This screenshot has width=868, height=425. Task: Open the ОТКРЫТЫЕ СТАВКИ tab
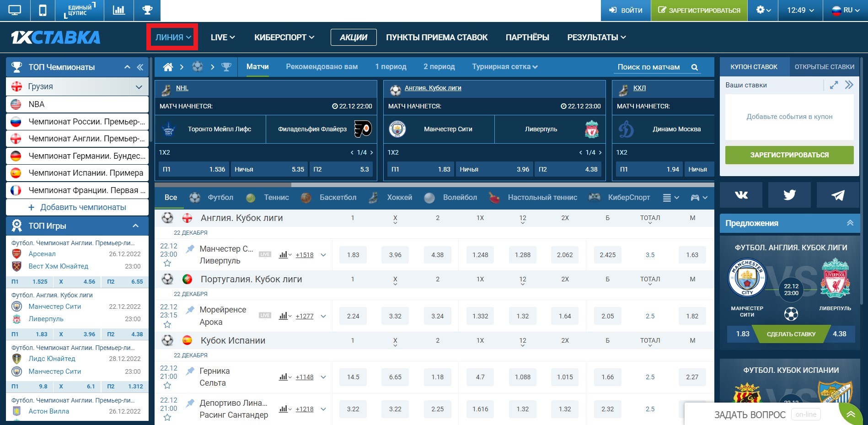824,67
